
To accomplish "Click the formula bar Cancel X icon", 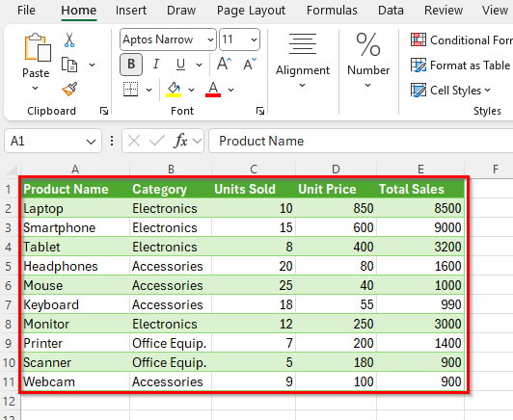I will [x=134, y=142].
